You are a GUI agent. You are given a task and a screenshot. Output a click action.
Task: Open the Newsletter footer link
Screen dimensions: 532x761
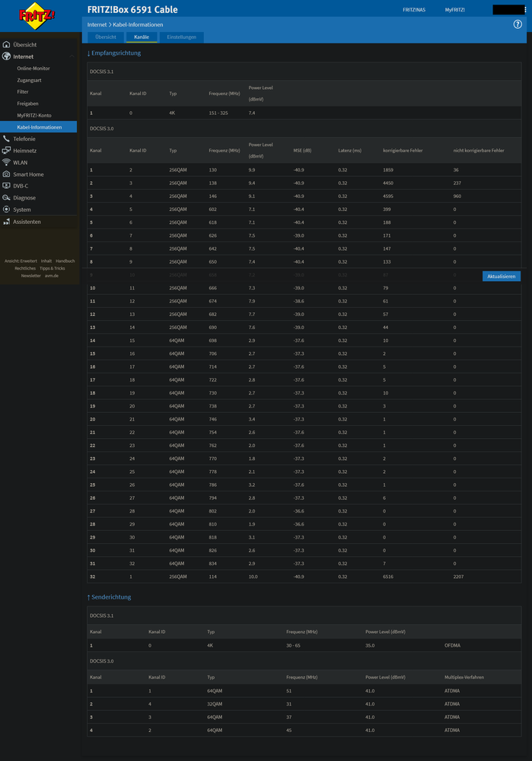[x=31, y=276]
